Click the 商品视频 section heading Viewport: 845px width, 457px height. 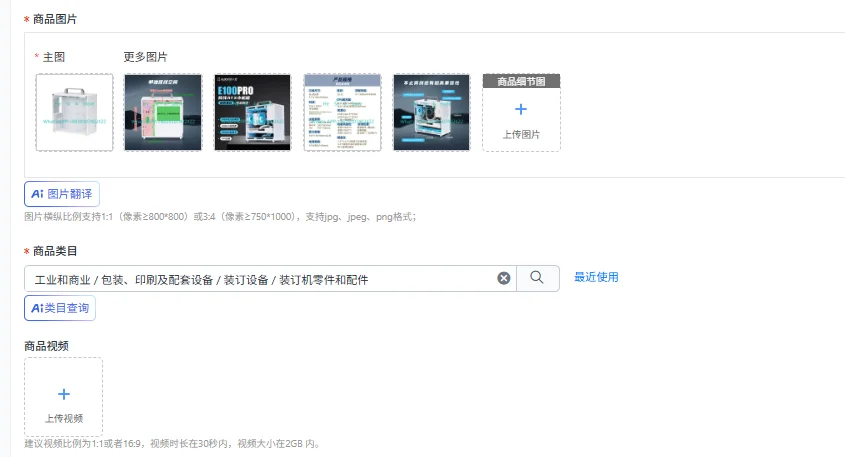46,346
